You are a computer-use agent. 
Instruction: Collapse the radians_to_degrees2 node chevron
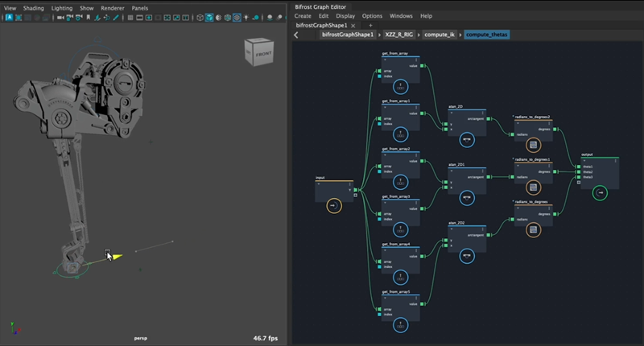pos(518,123)
